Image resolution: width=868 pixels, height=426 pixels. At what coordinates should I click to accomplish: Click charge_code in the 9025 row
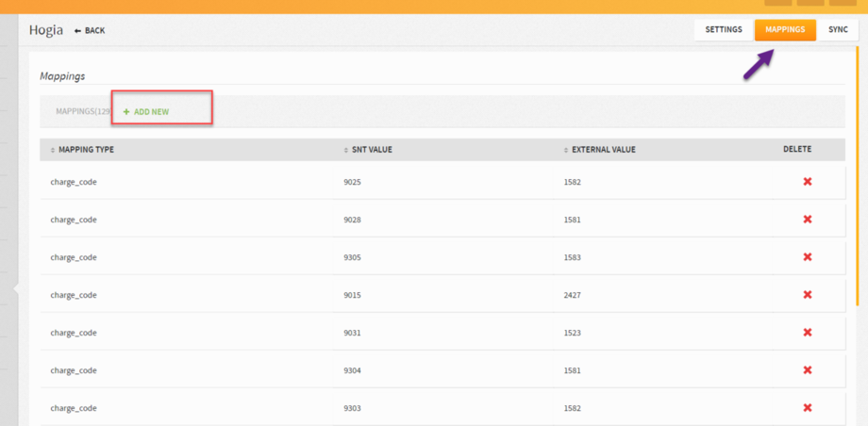click(74, 182)
